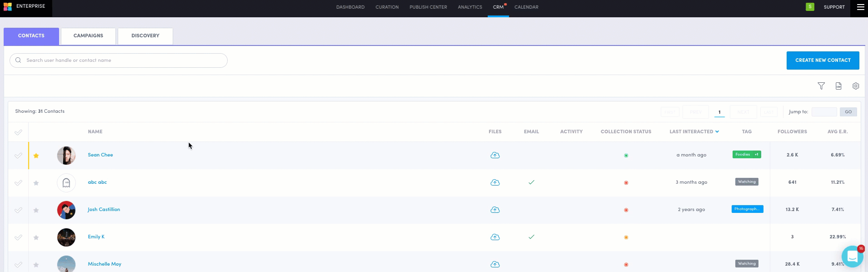Click Create New Contact button
Screen dimensions: 868x272
823,60
